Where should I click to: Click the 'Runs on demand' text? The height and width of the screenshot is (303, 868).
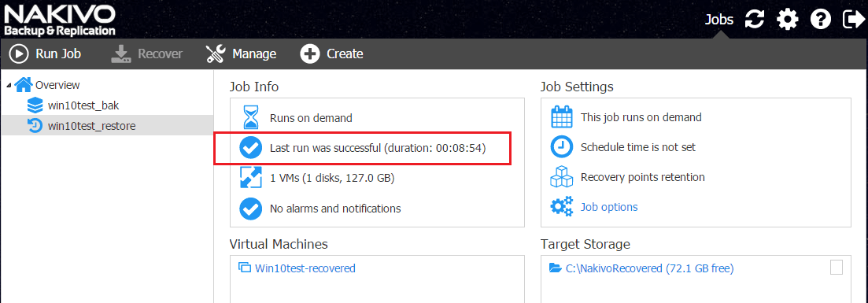coord(311,117)
